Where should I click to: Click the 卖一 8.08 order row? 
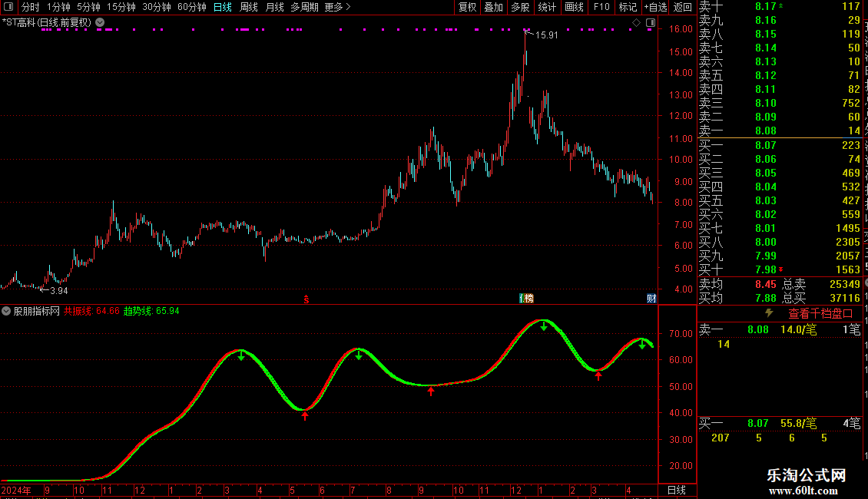[780, 131]
